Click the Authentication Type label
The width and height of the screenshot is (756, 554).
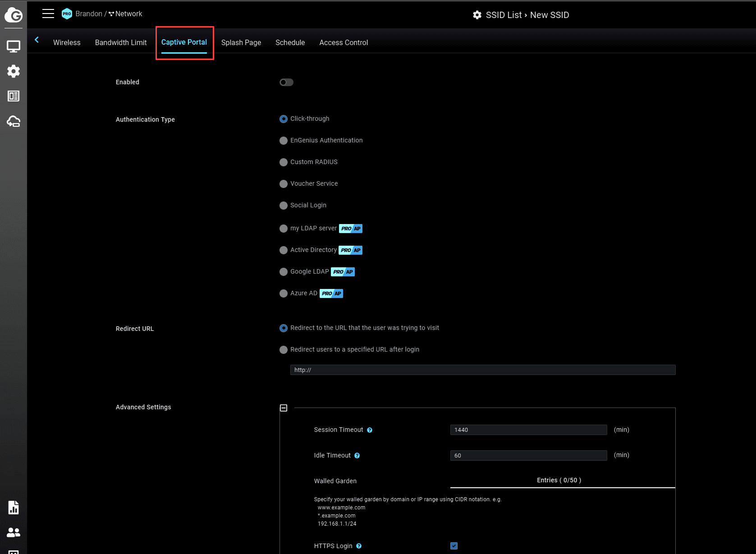click(145, 119)
